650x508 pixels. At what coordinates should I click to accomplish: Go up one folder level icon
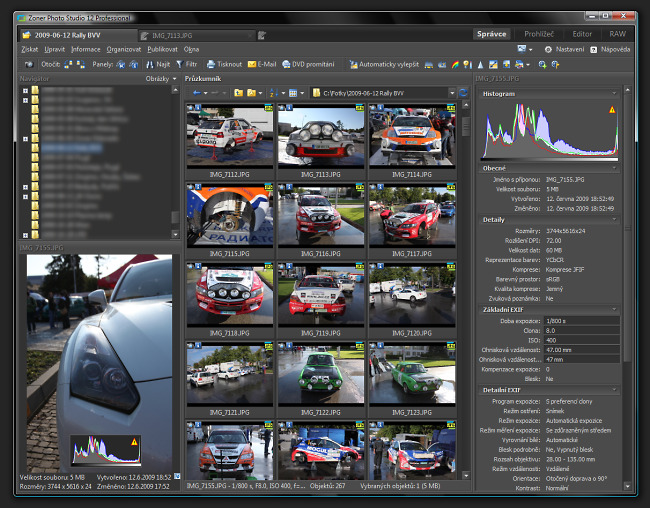coord(238,93)
